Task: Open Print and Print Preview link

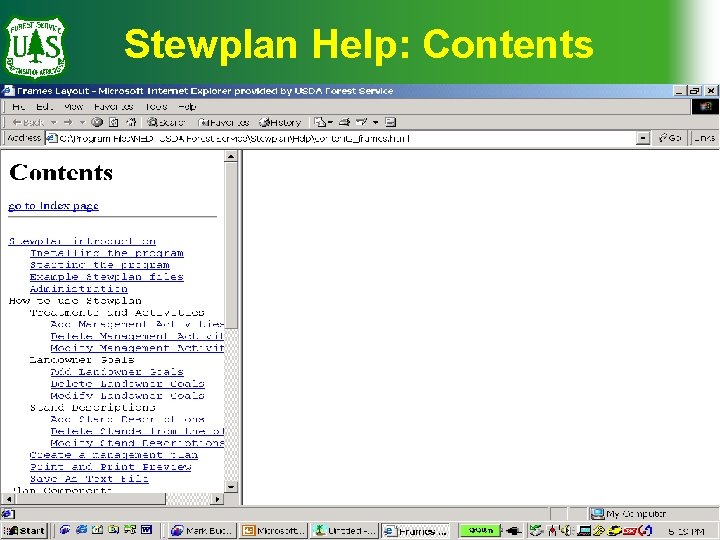Action: click(110, 467)
